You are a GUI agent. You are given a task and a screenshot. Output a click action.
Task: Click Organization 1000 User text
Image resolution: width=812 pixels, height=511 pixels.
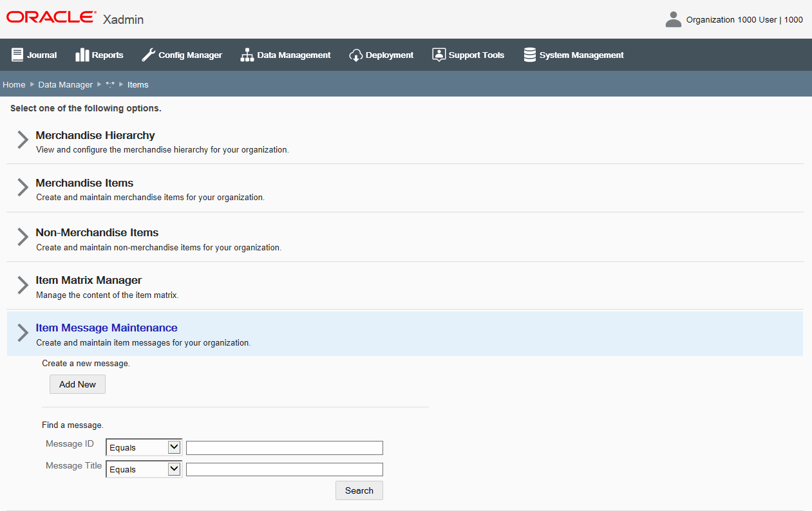point(732,20)
